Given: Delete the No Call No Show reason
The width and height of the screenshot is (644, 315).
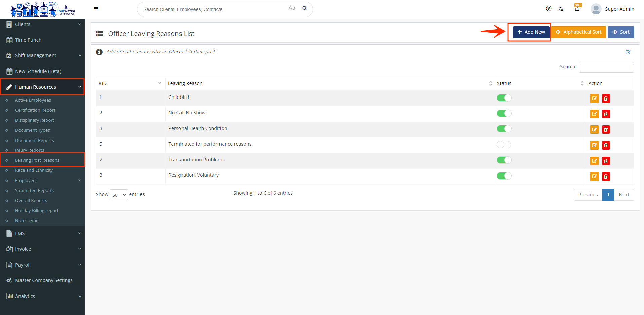Looking at the screenshot, I should coord(606,114).
